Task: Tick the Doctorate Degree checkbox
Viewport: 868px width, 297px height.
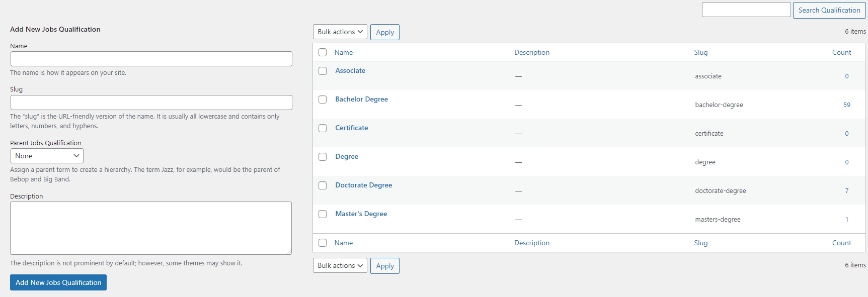Action: [323, 185]
